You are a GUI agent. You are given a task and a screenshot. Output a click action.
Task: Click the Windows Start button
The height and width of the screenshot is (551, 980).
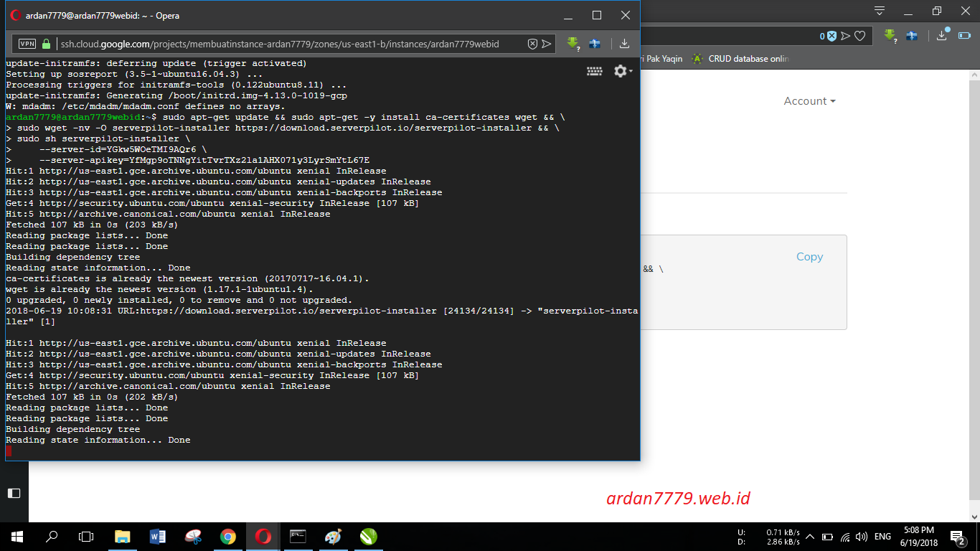pos(15,536)
